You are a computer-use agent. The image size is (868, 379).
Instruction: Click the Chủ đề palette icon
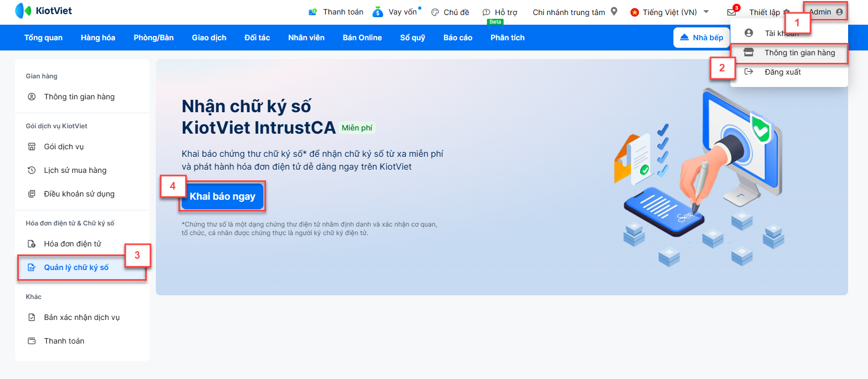[x=435, y=12]
